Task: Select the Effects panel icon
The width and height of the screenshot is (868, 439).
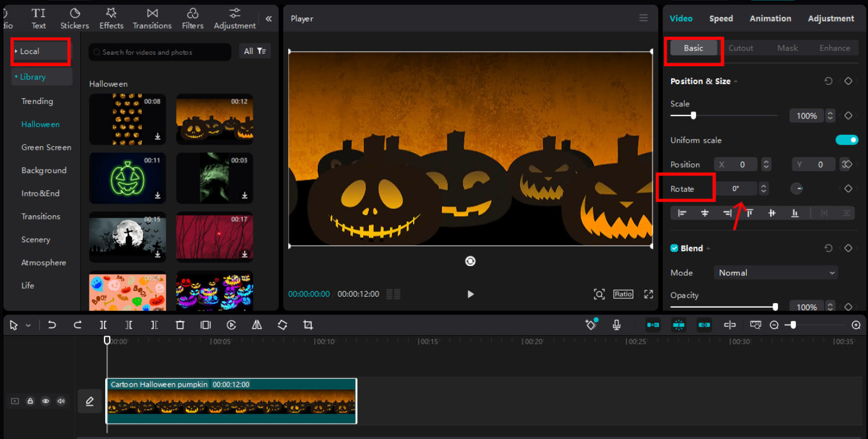Action: tap(111, 17)
